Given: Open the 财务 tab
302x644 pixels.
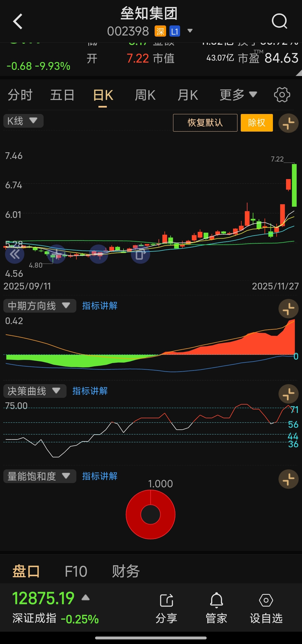Looking at the screenshot, I should pos(126,571).
